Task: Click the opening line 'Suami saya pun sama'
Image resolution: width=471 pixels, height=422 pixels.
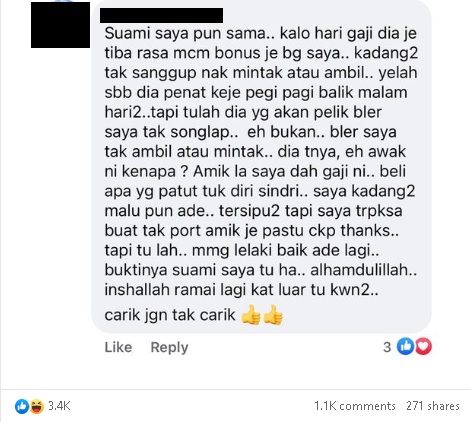Action: (x=189, y=34)
